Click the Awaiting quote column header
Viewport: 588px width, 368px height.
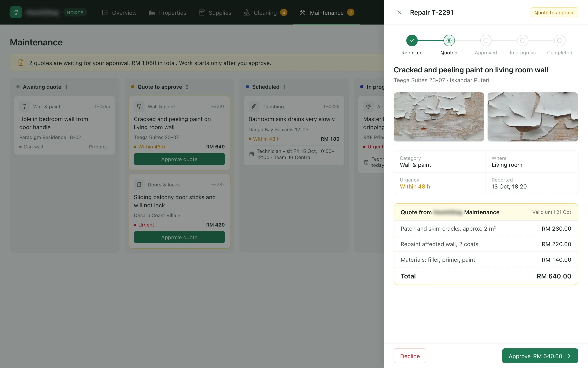pyautogui.click(x=42, y=87)
